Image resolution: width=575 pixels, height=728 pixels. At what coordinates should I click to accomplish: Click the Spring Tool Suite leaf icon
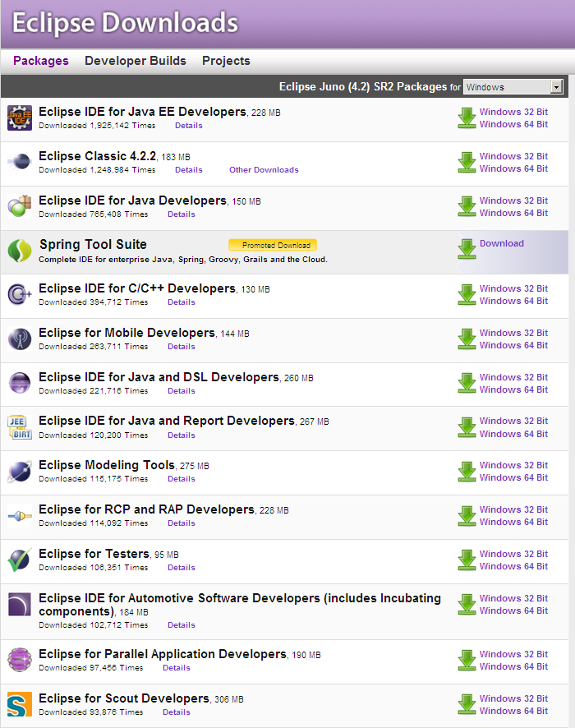pyautogui.click(x=20, y=251)
